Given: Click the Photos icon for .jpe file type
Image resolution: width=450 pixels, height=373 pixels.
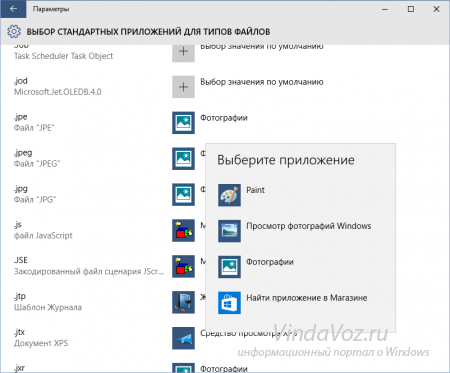Looking at the screenshot, I should point(183,123).
